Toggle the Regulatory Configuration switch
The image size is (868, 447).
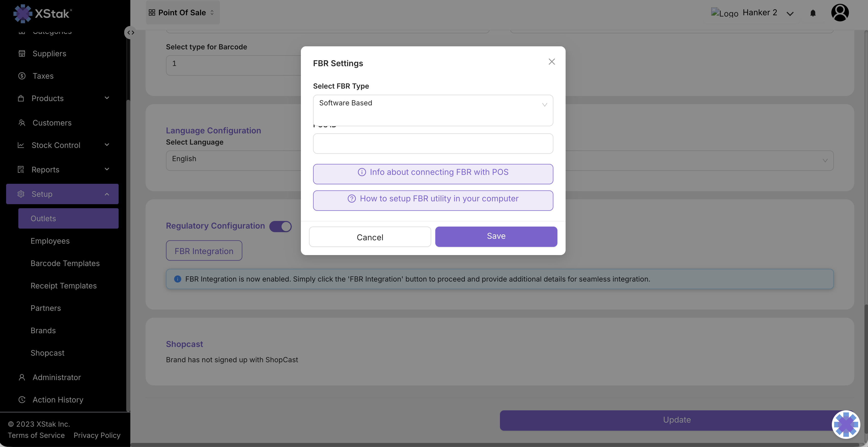(280, 226)
